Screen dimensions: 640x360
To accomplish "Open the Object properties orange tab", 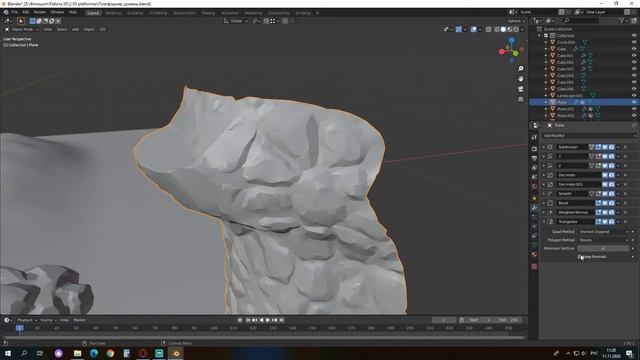I will coord(534,198).
